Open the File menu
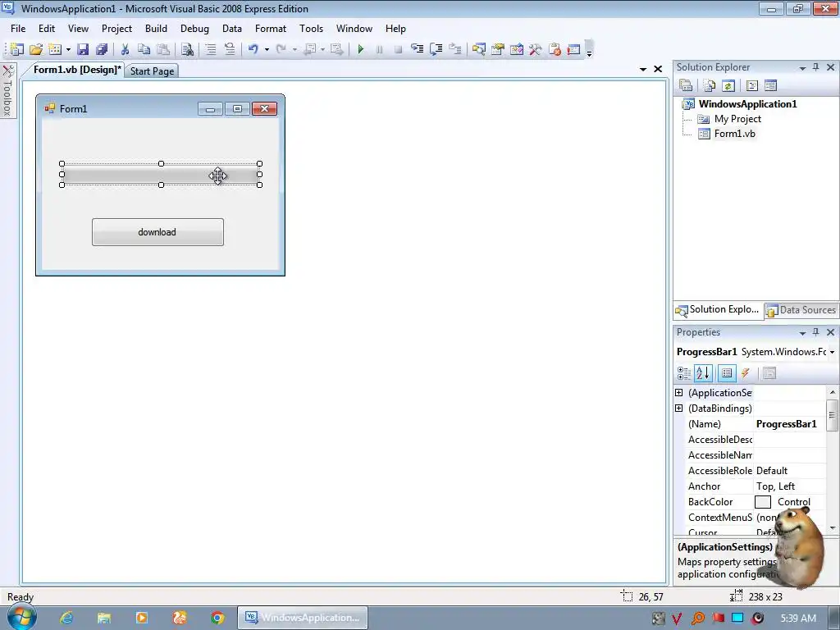Image resolution: width=840 pixels, height=630 pixels. pyautogui.click(x=18, y=29)
